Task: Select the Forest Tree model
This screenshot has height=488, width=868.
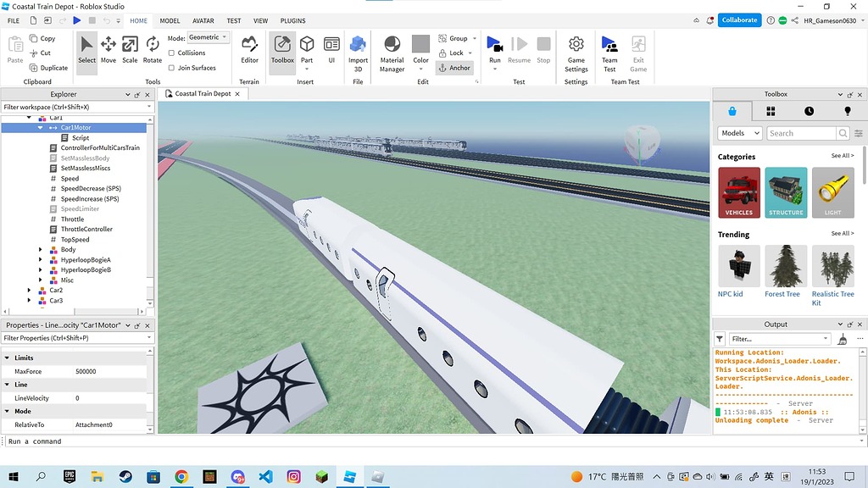Action: (786, 272)
